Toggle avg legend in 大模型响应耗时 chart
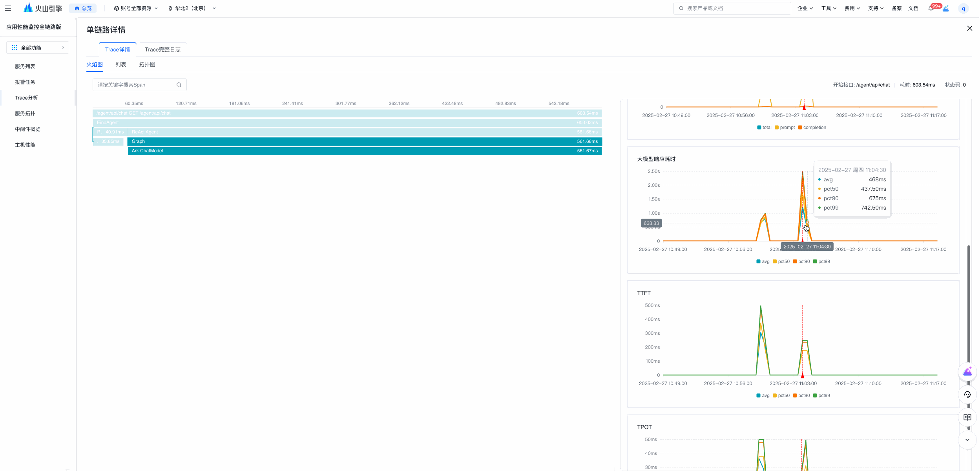 pyautogui.click(x=763, y=262)
